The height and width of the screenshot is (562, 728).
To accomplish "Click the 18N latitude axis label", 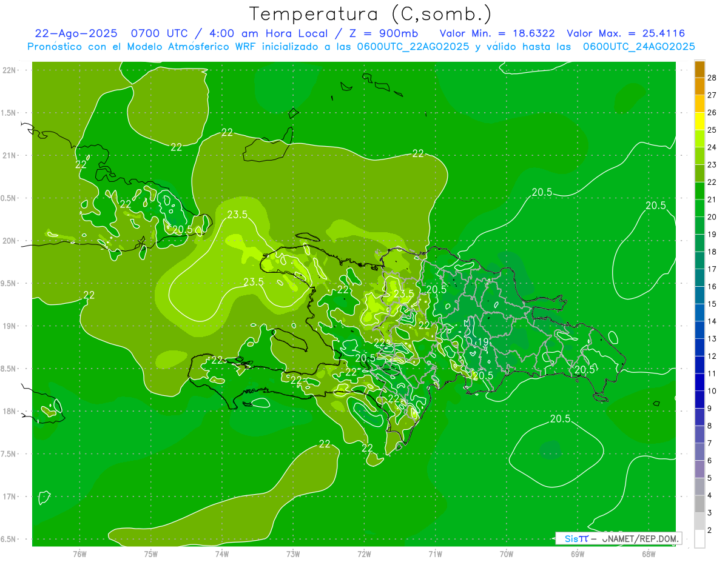I will [9, 411].
